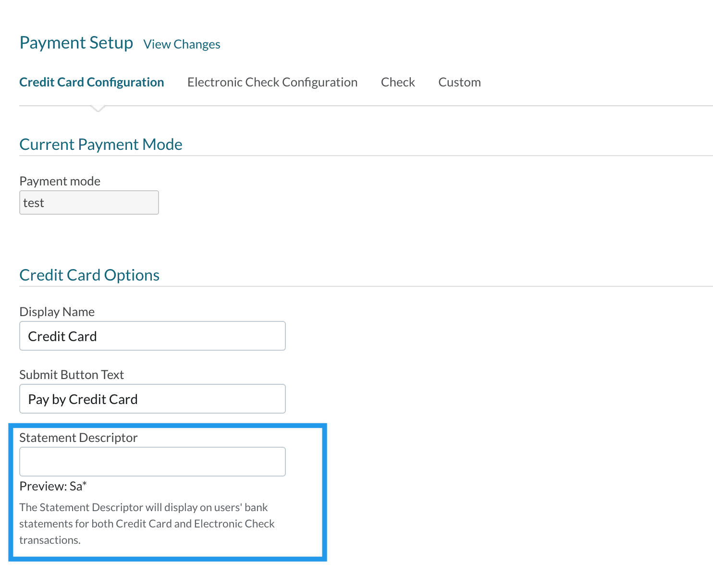Click the Payment mode field showing test
The height and width of the screenshot is (588, 713).
(x=89, y=203)
